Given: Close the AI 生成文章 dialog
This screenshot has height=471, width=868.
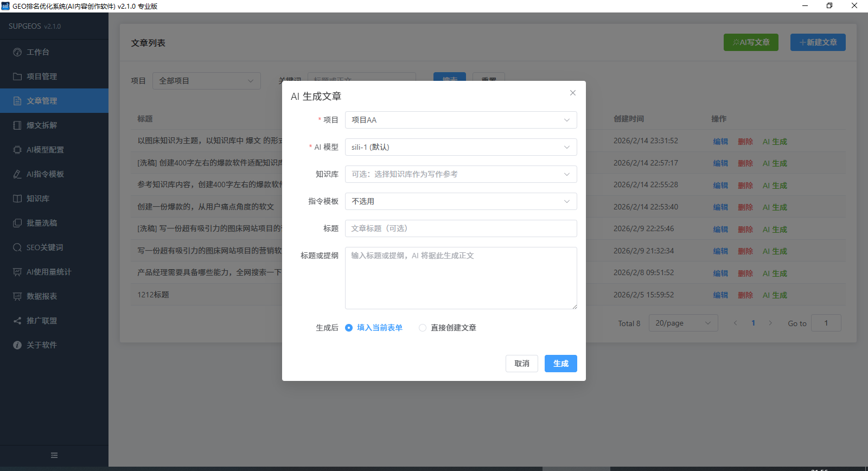Looking at the screenshot, I should [572, 93].
